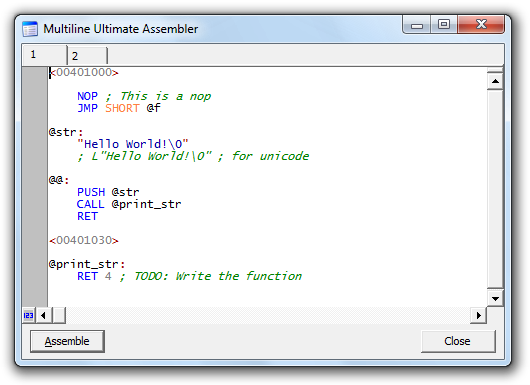Click the horizontal scrollbar left arrow

pyautogui.click(x=43, y=315)
